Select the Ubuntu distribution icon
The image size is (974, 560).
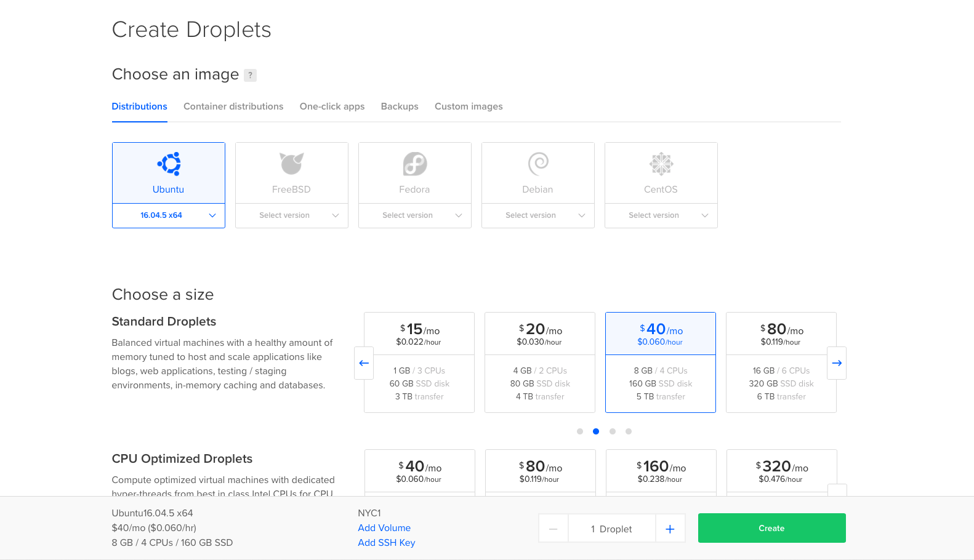point(169,164)
